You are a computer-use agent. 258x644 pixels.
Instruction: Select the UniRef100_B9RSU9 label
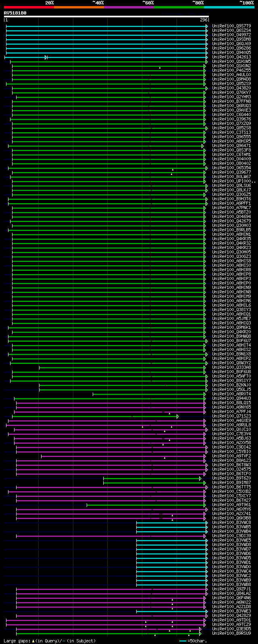pyautogui.click(x=231, y=634)
